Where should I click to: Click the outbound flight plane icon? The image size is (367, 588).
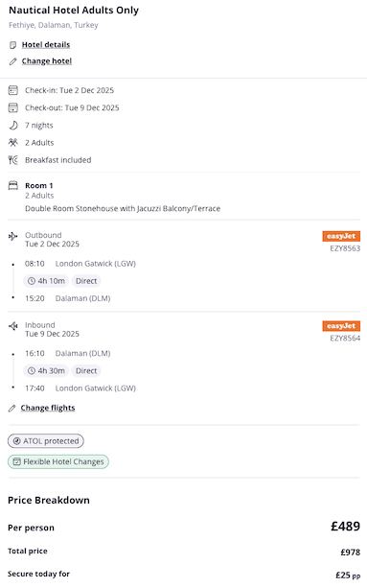[13, 236]
